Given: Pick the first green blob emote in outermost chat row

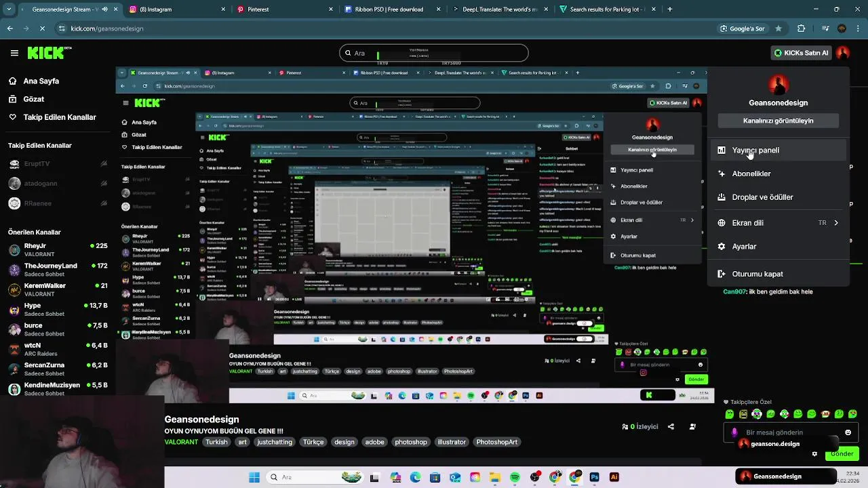Looking at the screenshot, I should 730,414.
